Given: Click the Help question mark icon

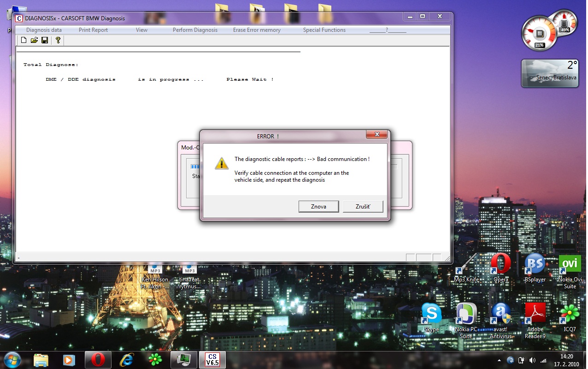Looking at the screenshot, I should click(58, 41).
